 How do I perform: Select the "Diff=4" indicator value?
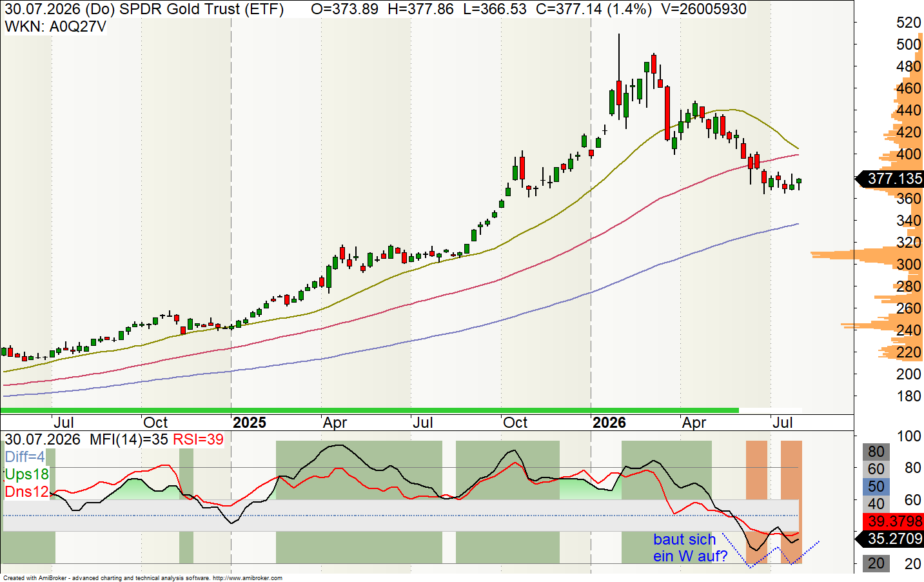(25, 457)
